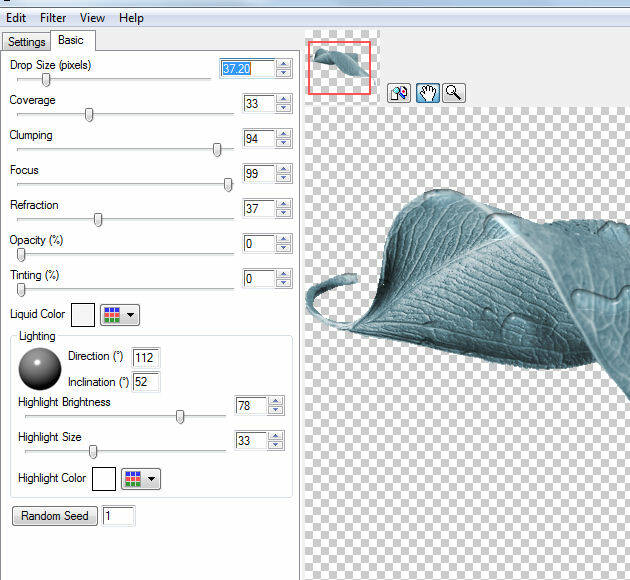
Task: Open the Help menu
Action: [x=131, y=18]
